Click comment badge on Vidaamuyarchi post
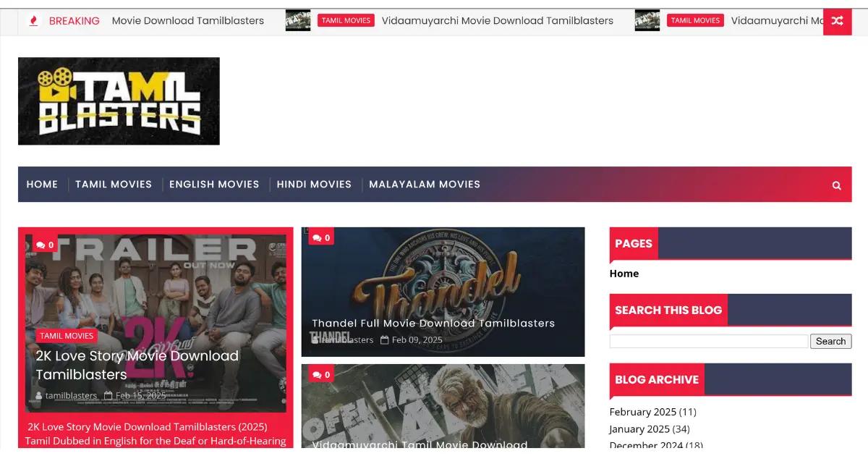Image resolution: width=868 pixels, height=456 pixels. [320, 374]
